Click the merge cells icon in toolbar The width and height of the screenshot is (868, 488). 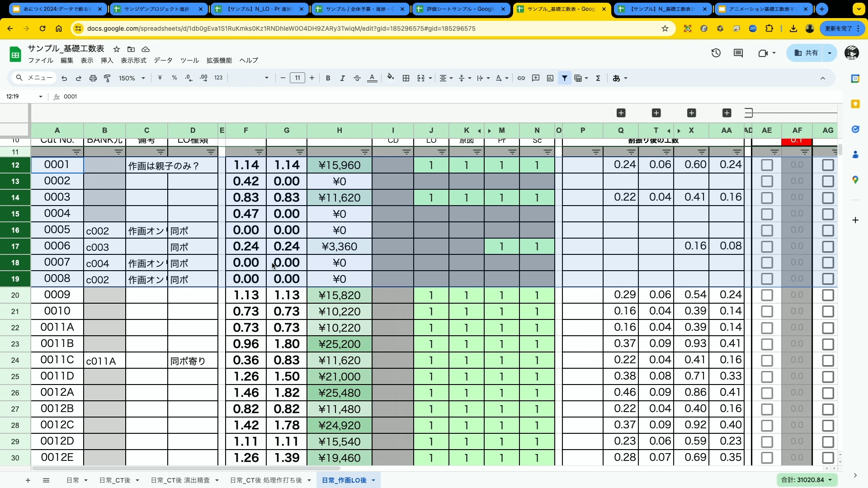point(420,78)
